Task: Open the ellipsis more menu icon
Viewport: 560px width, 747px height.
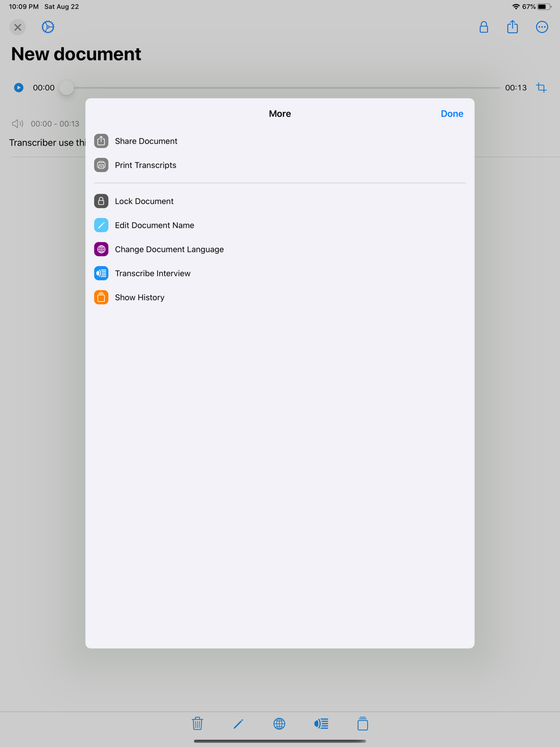Action: click(542, 27)
